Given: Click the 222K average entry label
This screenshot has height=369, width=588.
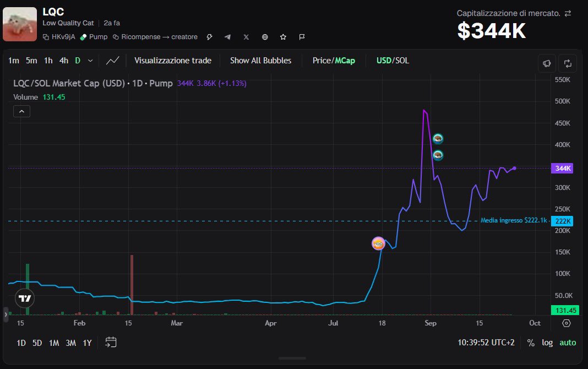Looking at the screenshot, I should coord(562,221).
